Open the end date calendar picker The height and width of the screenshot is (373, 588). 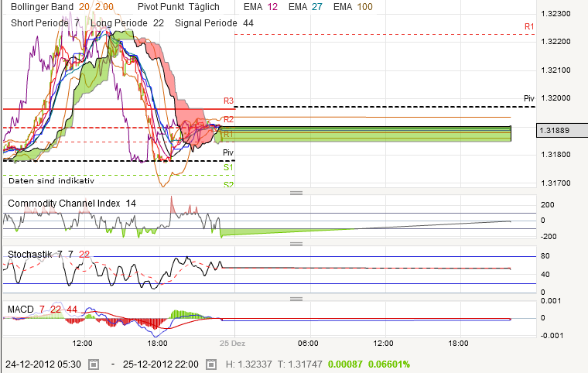[x=211, y=364]
